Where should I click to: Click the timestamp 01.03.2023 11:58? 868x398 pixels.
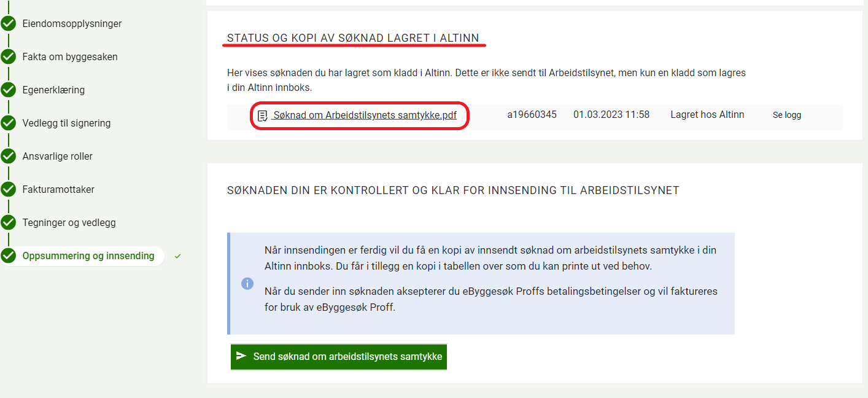pyautogui.click(x=611, y=115)
